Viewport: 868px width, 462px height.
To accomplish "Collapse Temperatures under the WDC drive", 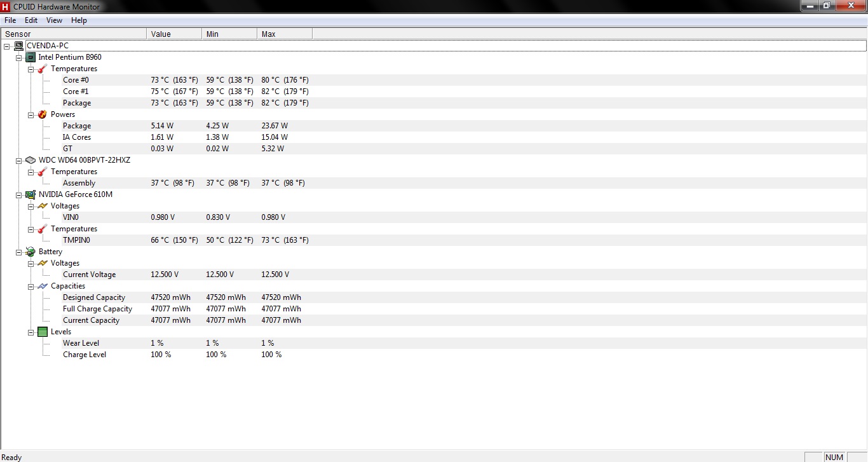I will 31,172.
